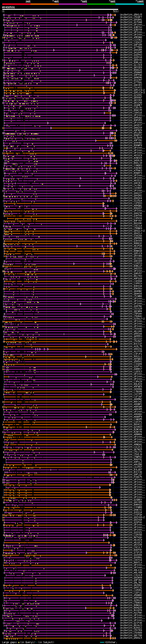Select subject label UniRef100_A8IGC9

point(131,156)
